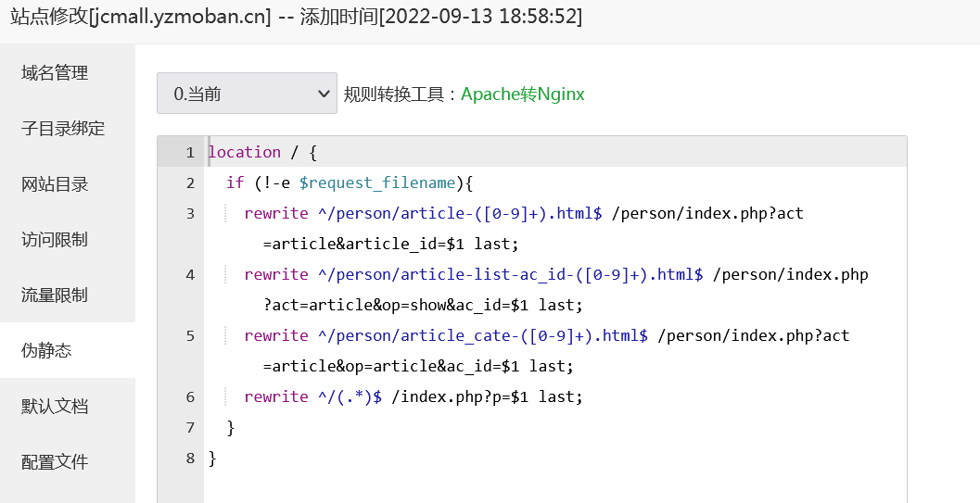Switch to the 默认文档 tab
The image size is (980, 503).
click(55, 407)
